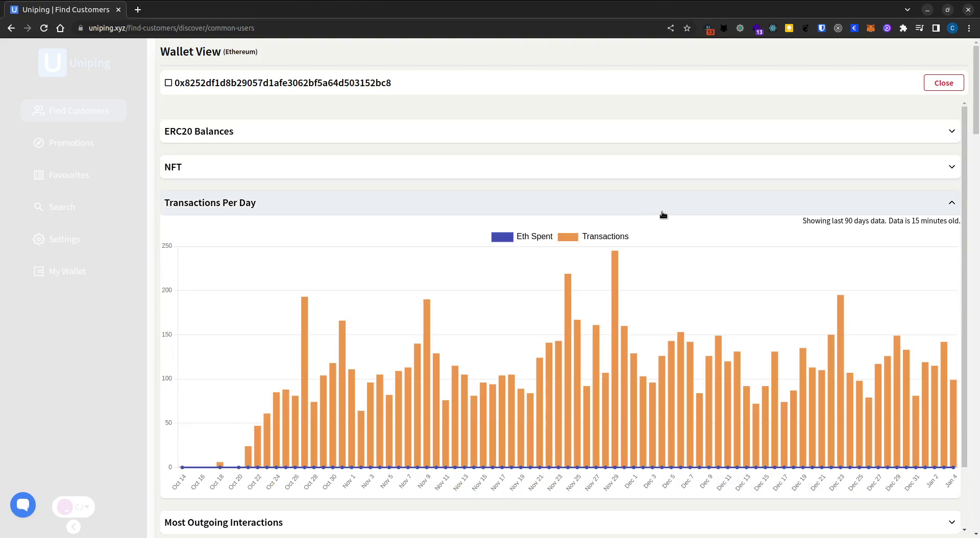980x538 pixels.
Task: Open the concentric circles extension
Action: tap(838, 28)
